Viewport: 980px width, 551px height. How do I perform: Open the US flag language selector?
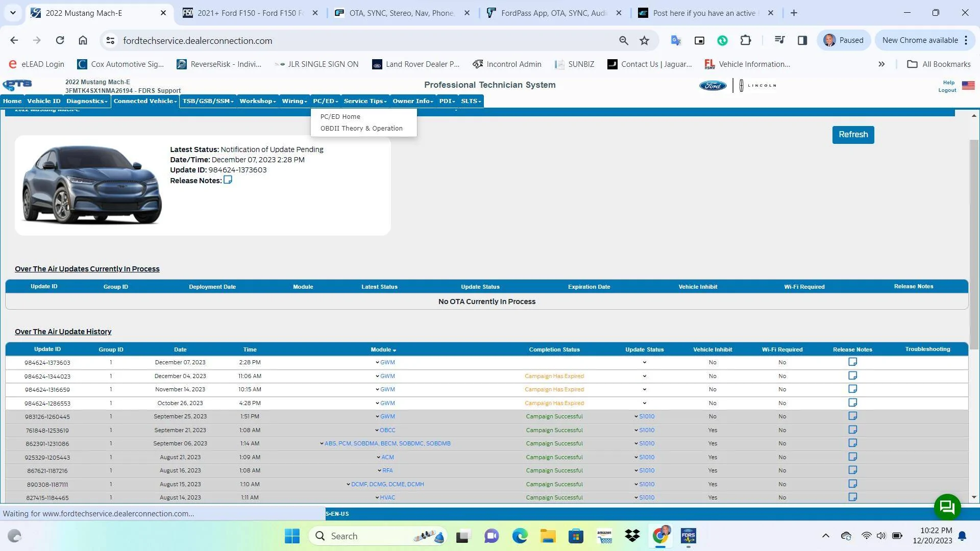[x=968, y=86]
